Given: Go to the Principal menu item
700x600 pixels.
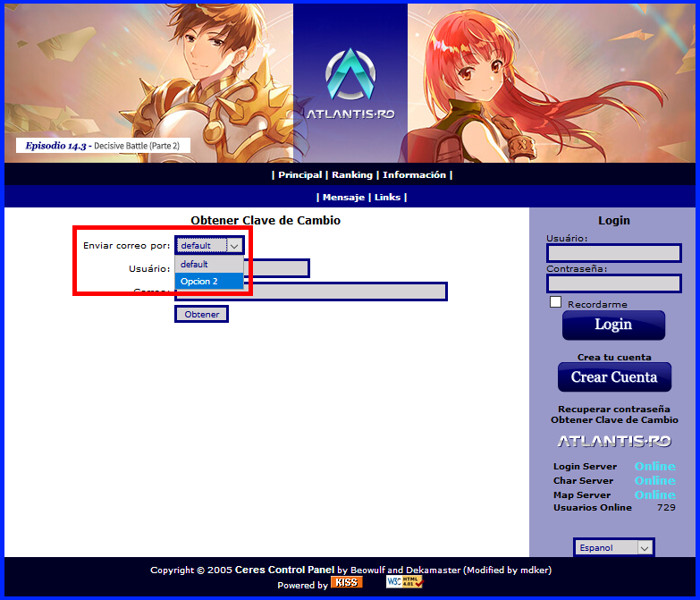Looking at the screenshot, I should click(300, 175).
